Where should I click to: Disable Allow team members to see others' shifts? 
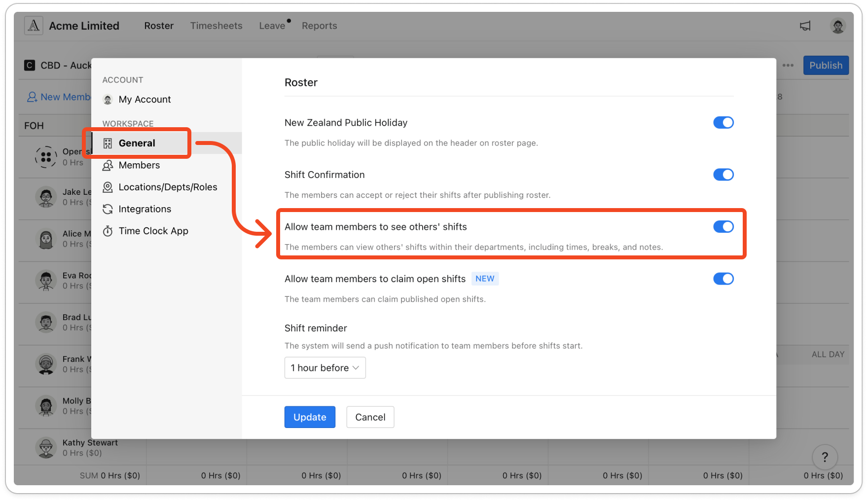[723, 227]
